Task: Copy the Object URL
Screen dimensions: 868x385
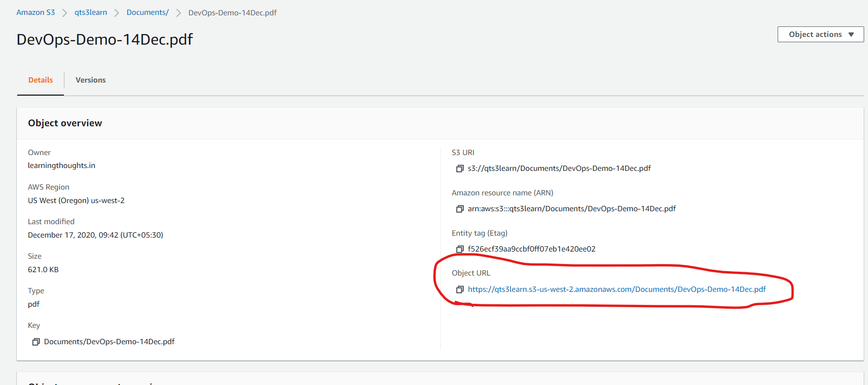Action: [x=459, y=289]
